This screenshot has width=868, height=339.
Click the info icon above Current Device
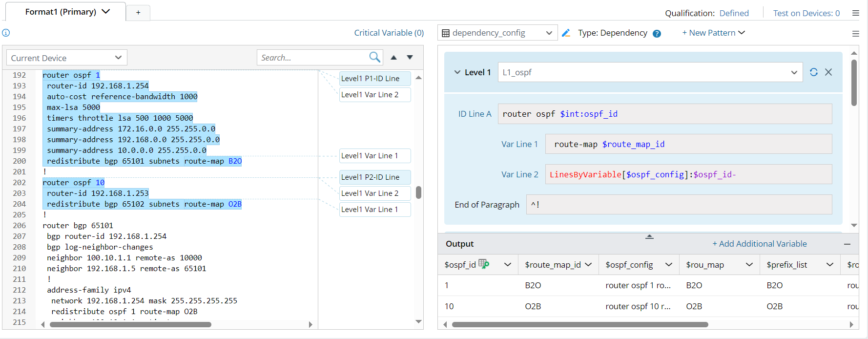pos(6,33)
